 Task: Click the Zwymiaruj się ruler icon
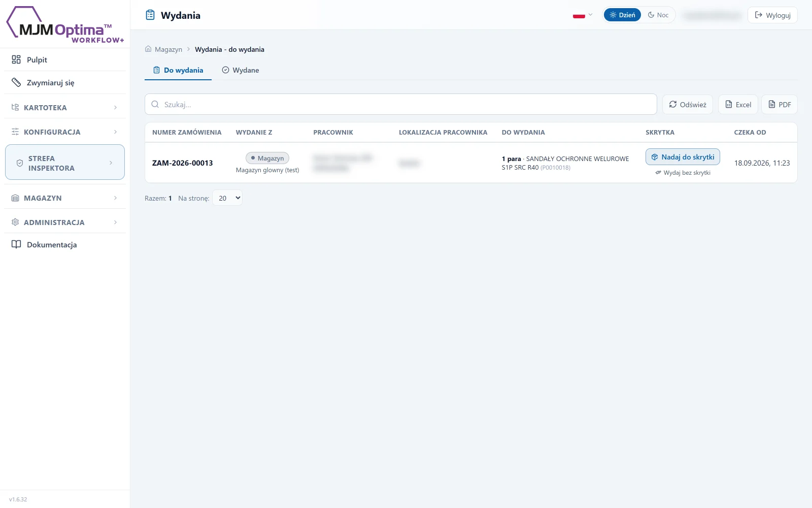(x=16, y=82)
